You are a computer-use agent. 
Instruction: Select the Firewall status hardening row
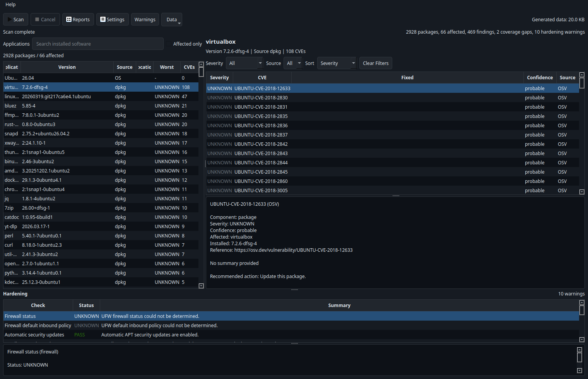click(291, 316)
